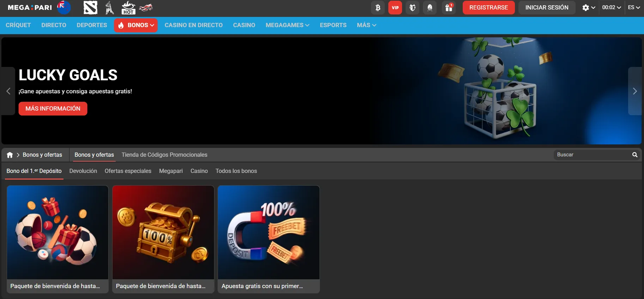
Task: Expand the 00:02 time zone dropdown
Action: [612, 7]
